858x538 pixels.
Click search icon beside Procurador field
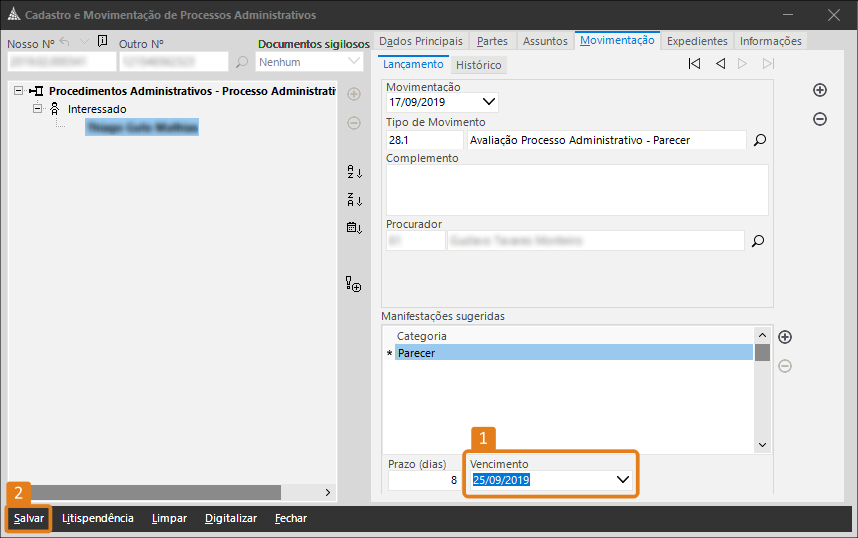[759, 241]
